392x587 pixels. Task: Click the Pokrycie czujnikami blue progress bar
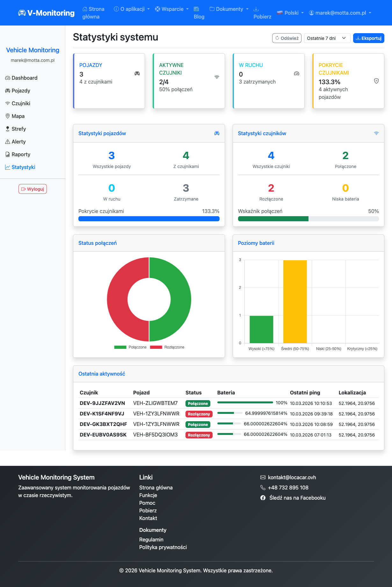coord(149,219)
